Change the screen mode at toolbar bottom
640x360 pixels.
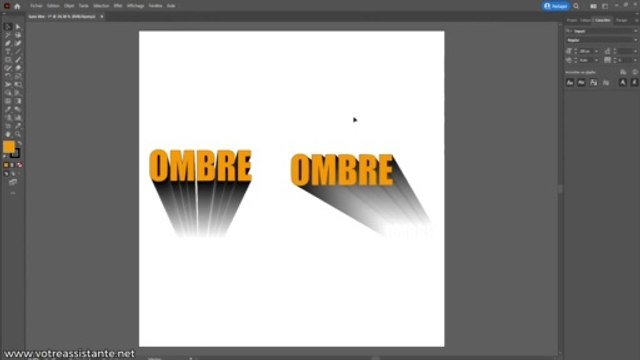click(13, 182)
